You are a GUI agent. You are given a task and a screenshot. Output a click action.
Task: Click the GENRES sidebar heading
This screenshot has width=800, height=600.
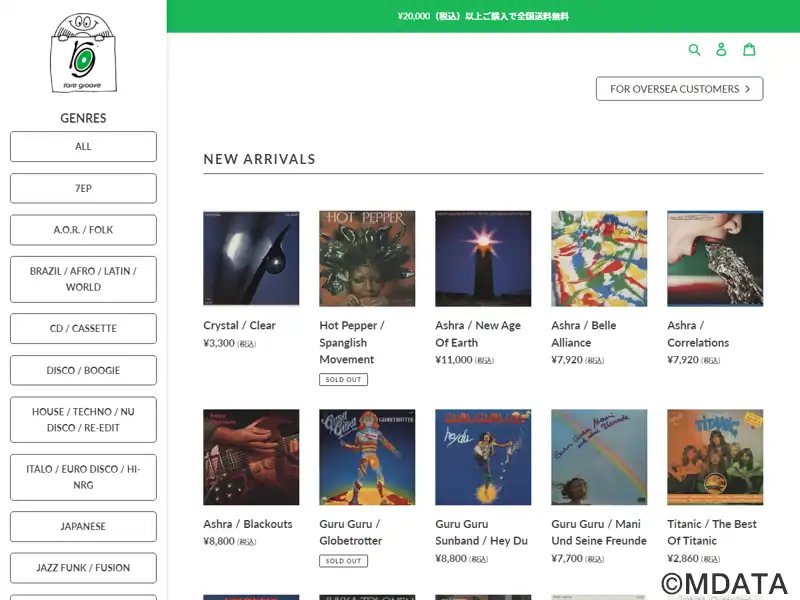83,118
